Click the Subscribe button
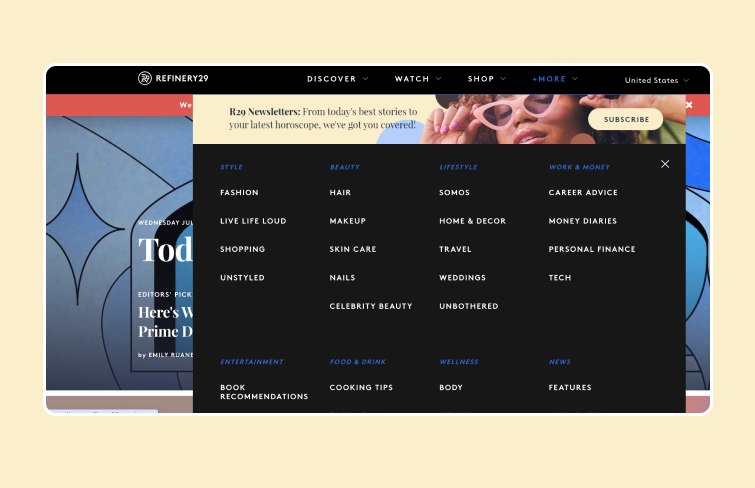Screen dimensions: 755x488 [626, 119]
